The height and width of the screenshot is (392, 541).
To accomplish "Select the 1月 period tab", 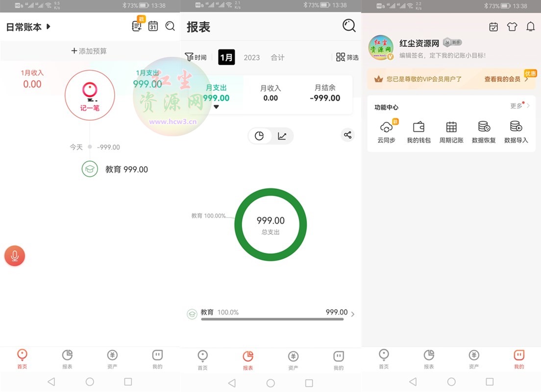I will [226, 57].
